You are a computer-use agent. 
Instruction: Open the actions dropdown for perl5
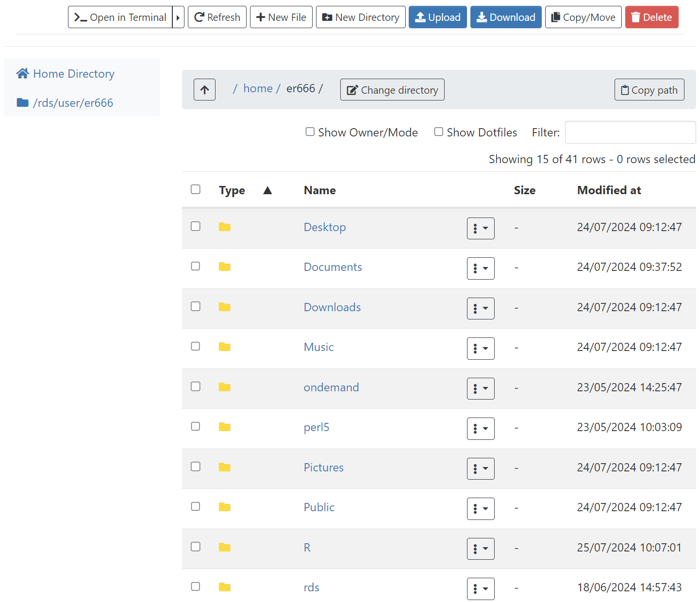coord(481,429)
